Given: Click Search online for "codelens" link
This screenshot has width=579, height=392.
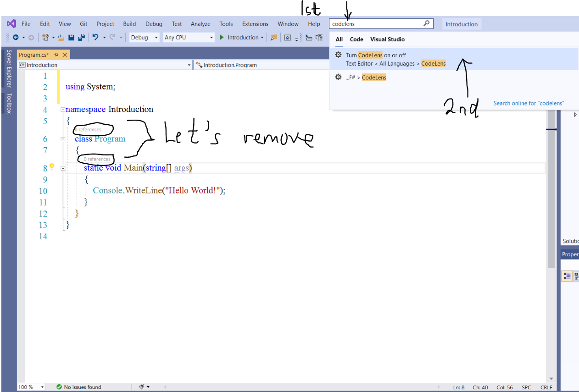Looking at the screenshot, I should [x=529, y=103].
